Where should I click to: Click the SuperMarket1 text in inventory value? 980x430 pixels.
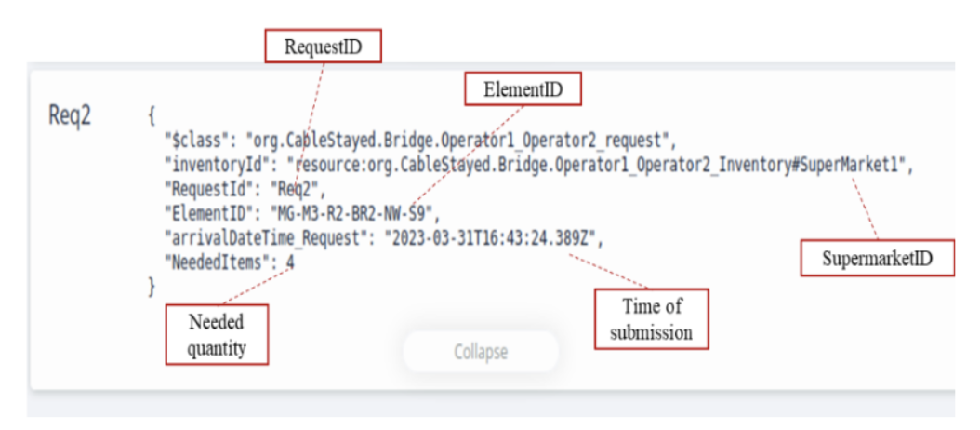click(853, 166)
